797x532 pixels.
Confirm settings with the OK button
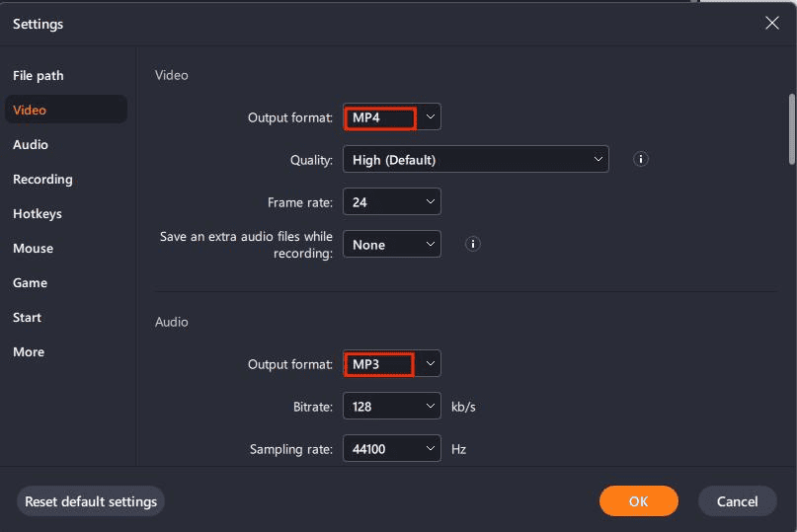click(638, 501)
